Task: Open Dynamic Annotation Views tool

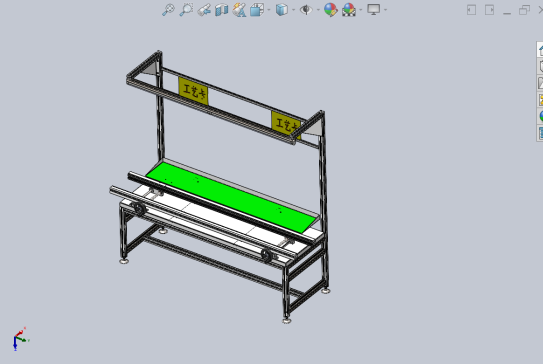Action: click(x=239, y=10)
